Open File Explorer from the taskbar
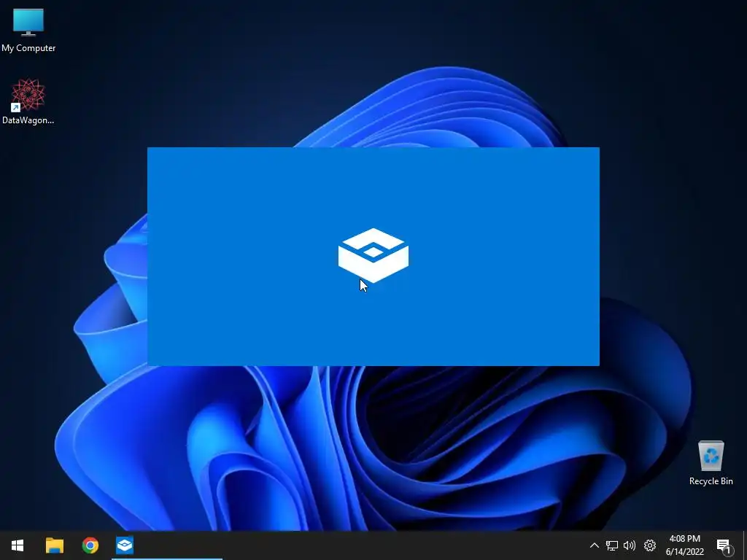The width and height of the screenshot is (747, 560). click(x=54, y=545)
